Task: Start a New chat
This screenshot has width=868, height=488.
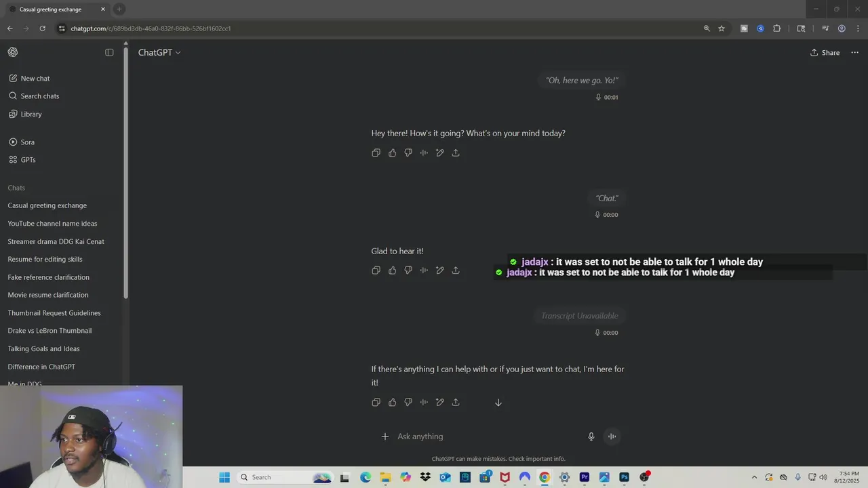Action: click(29, 79)
